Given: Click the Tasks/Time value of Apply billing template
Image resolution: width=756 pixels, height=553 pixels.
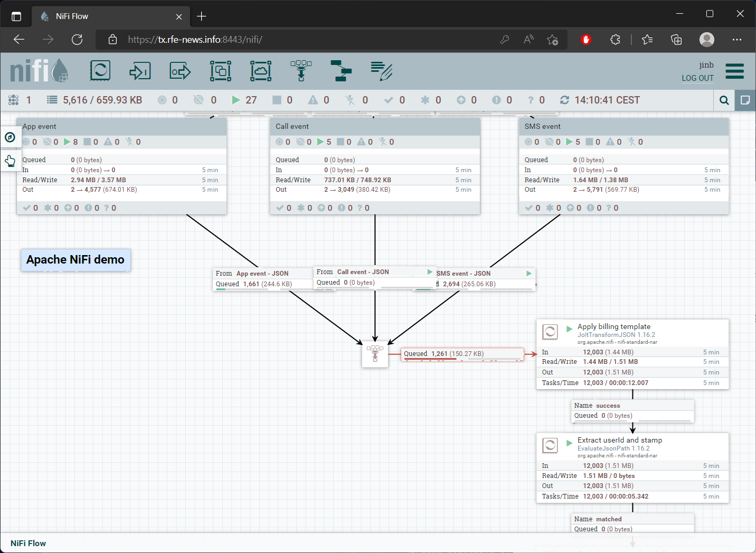Looking at the screenshot, I should pos(616,383).
